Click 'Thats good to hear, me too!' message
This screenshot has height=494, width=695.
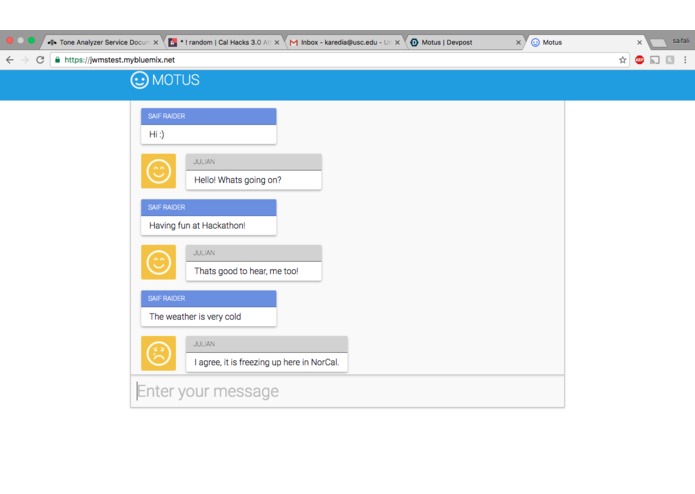[246, 271]
